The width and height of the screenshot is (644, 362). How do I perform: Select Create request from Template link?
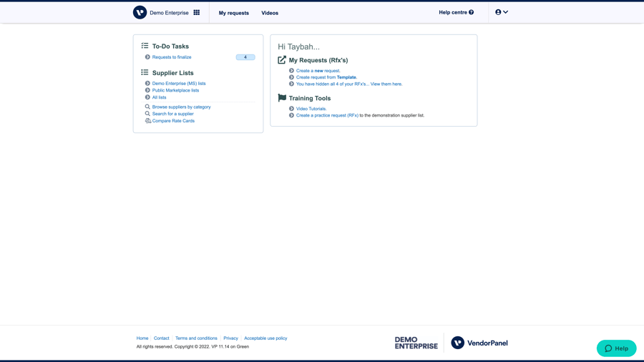326,77
